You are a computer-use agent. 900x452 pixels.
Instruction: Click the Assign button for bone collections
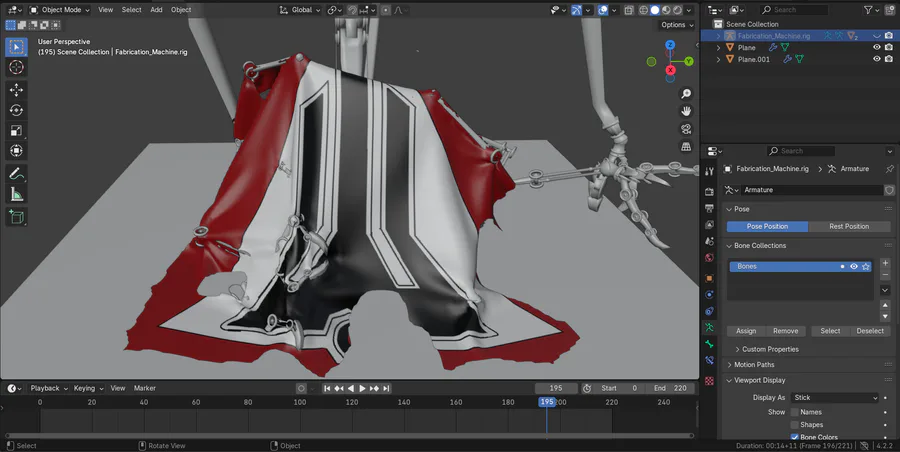click(x=746, y=331)
